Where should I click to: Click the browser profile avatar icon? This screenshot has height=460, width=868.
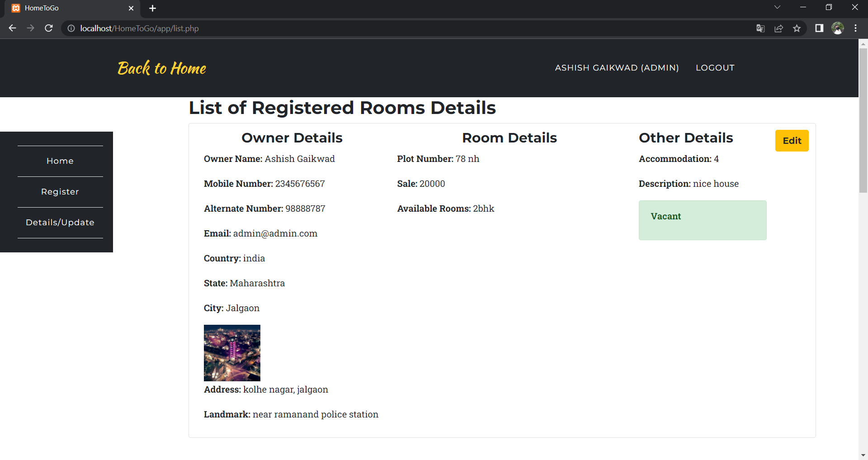point(838,28)
